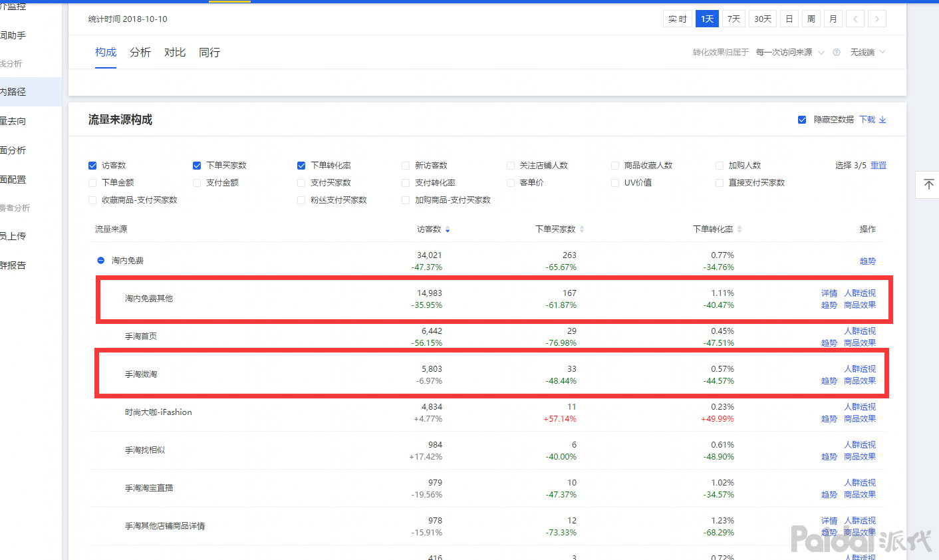Click the previous period arrow button
This screenshot has height=560, width=939.
[x=855, y=19]
